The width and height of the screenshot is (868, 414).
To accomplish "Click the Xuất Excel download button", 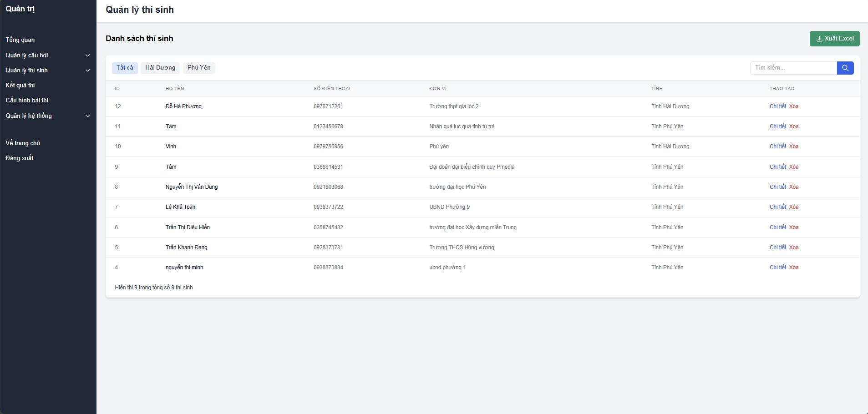I will [834, 39].
